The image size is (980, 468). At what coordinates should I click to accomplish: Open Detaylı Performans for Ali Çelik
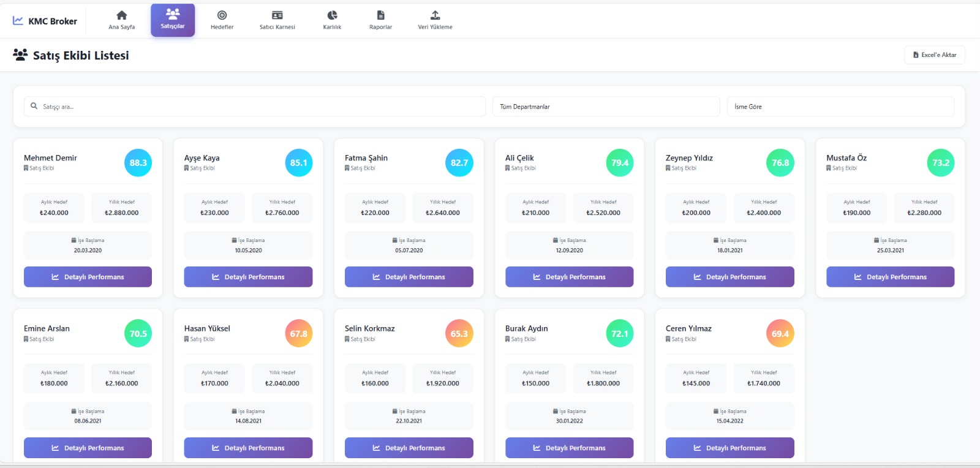pos(569,277)
